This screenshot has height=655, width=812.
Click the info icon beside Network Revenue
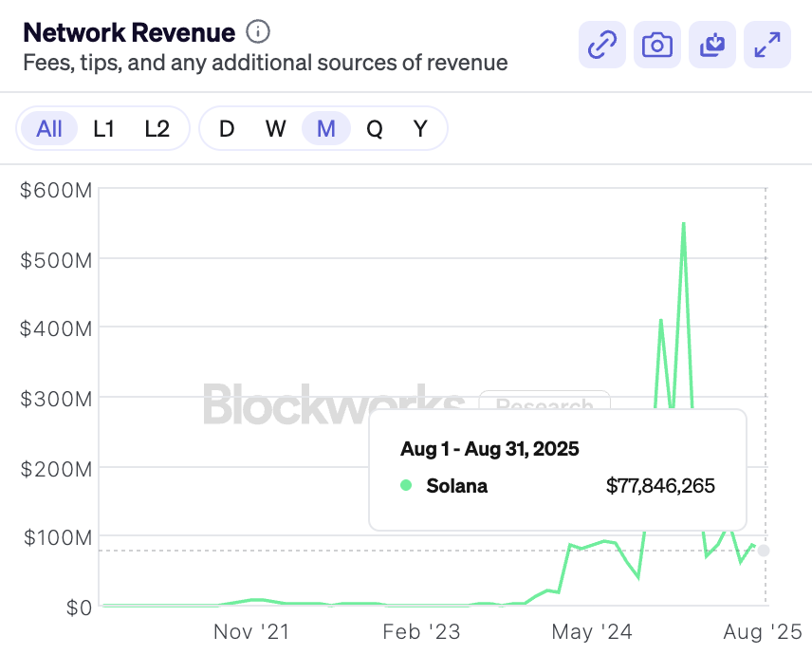coord(257,31)
